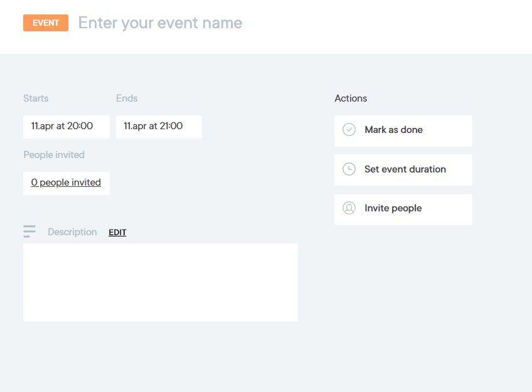The height and width of the screenshot is (392, 532).
Task: Click the Starts label
Action: coord(36,98)
